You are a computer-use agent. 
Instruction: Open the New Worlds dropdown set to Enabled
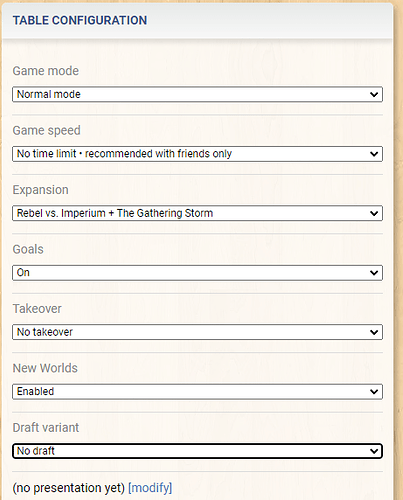[x=197, y=391]
